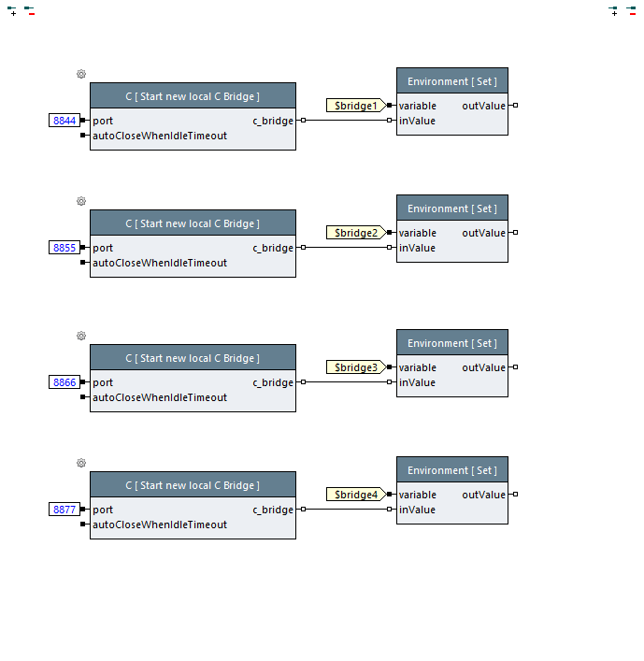
Task: Click the 8844 port value field
Action: click(64, 121)
